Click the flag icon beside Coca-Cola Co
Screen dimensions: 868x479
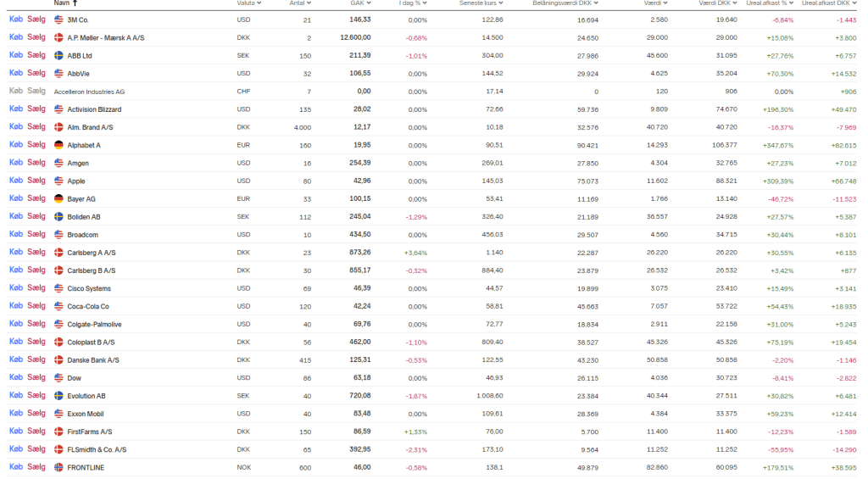click(58, 306)
